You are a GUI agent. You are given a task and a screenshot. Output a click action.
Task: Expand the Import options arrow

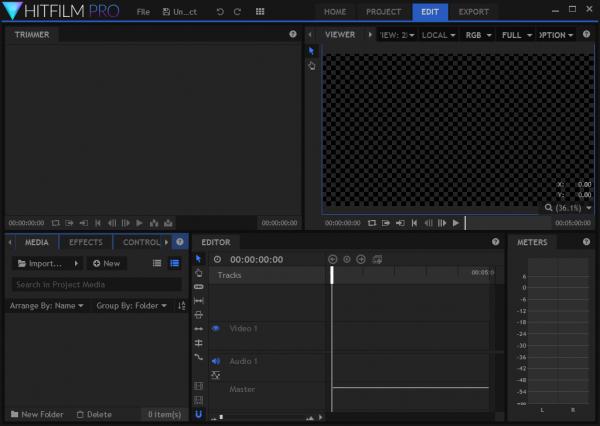click(76, 264)
